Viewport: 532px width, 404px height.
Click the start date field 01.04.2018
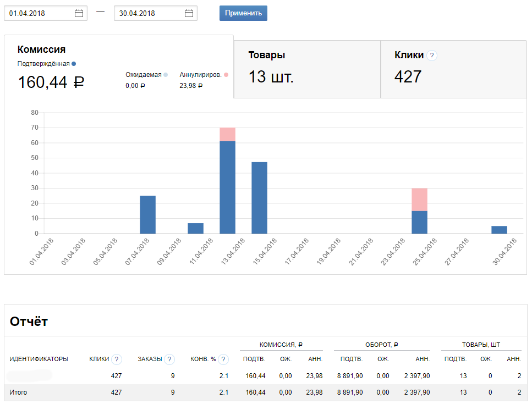point(39,14)
